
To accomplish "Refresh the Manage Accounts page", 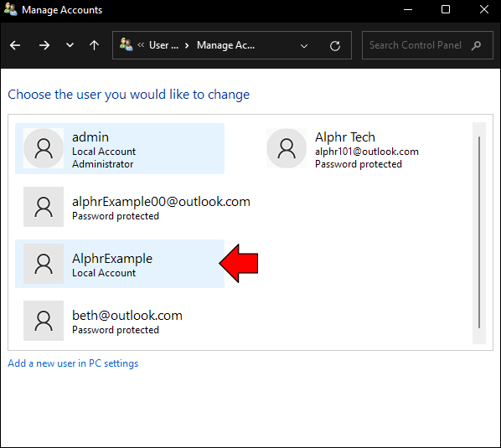I will tap(334, 46).
